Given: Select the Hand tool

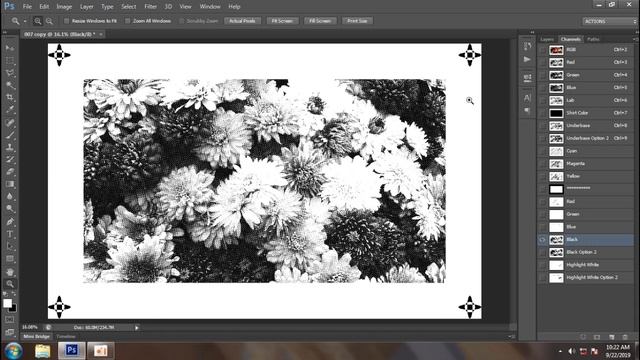Looking at the screenshot, I should [10, 272].
